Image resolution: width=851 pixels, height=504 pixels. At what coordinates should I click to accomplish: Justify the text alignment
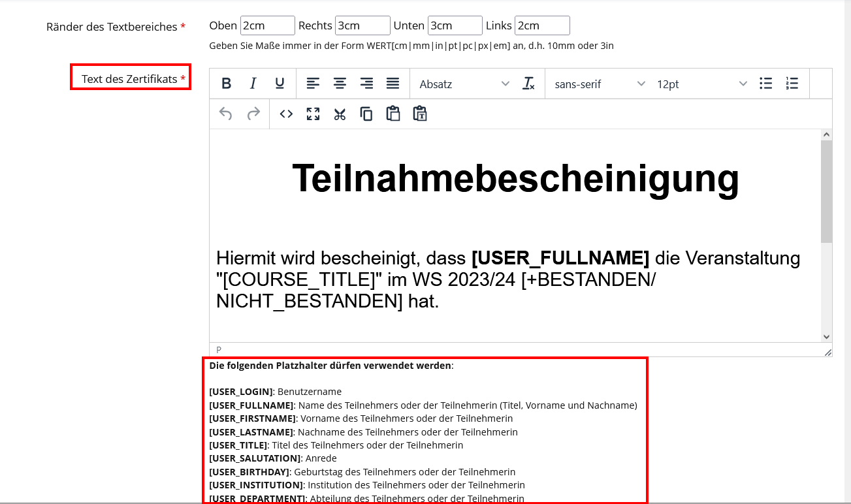click(393, 84)
